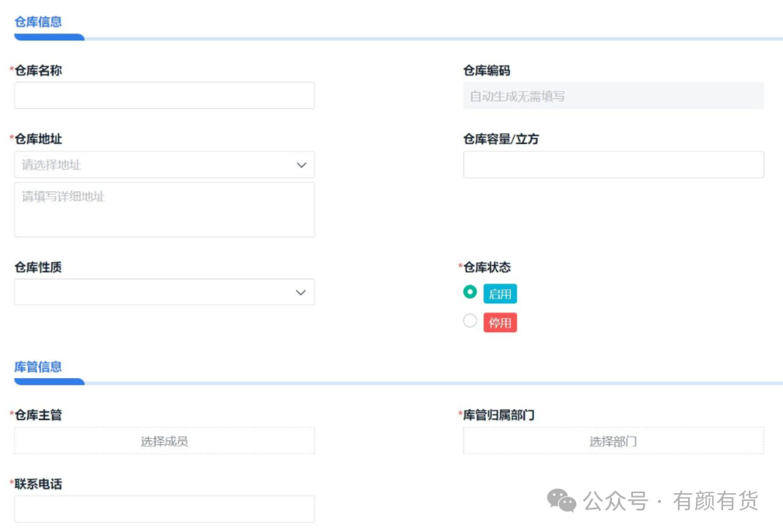Expand the 仓库性质 dropdown list

(156, 292)
